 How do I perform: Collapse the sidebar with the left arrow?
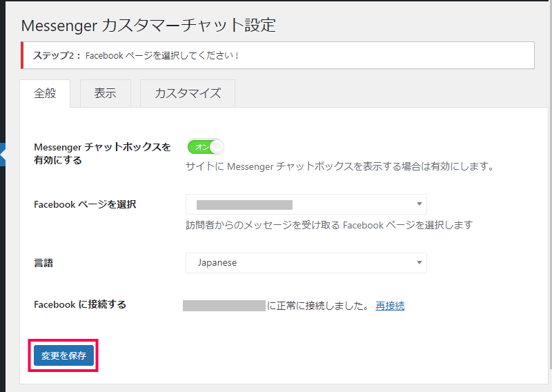click(x=3, y=155)
